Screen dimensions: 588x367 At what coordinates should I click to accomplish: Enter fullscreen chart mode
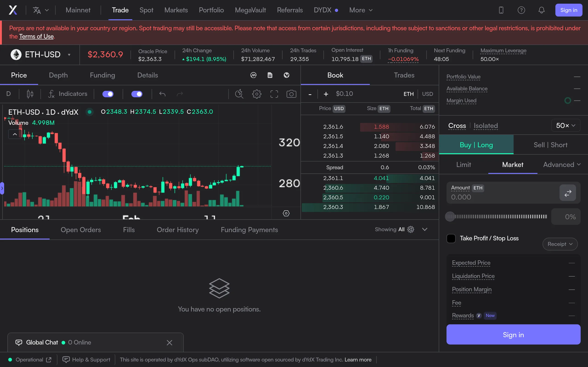(274, 94)
